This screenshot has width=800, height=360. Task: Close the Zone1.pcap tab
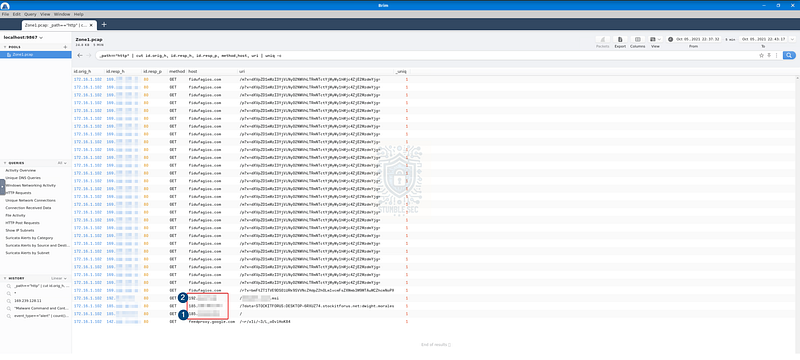pos(91,24)
